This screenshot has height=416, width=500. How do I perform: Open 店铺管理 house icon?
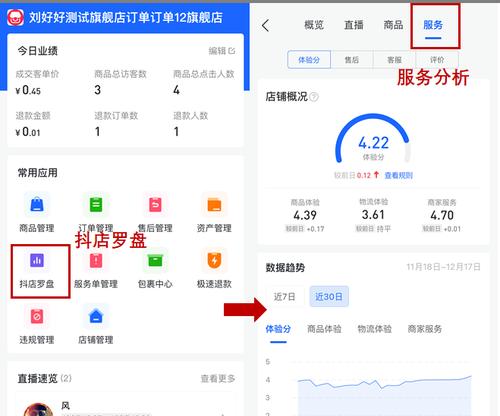click(96, 316)
